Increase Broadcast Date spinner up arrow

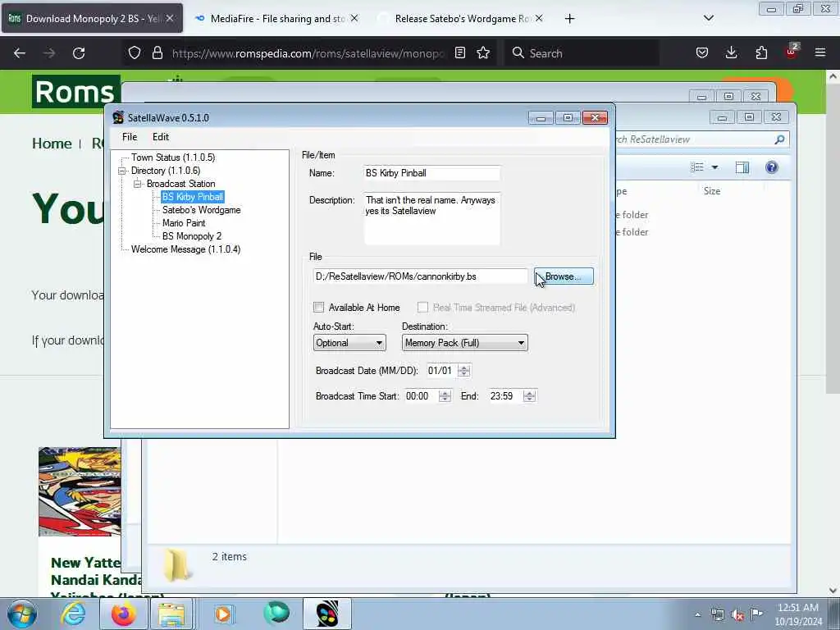tap(464, 367)
